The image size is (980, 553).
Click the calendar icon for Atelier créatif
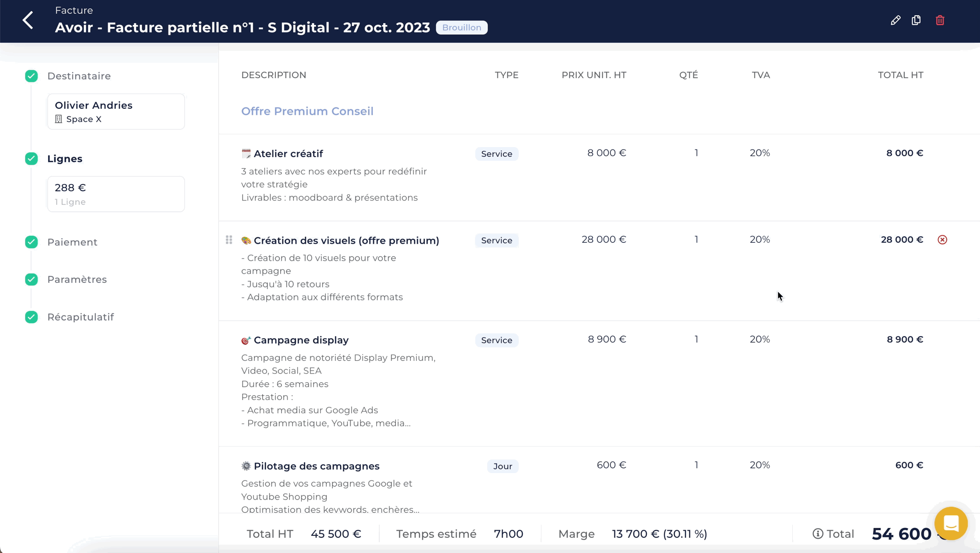tap(246, 153)
